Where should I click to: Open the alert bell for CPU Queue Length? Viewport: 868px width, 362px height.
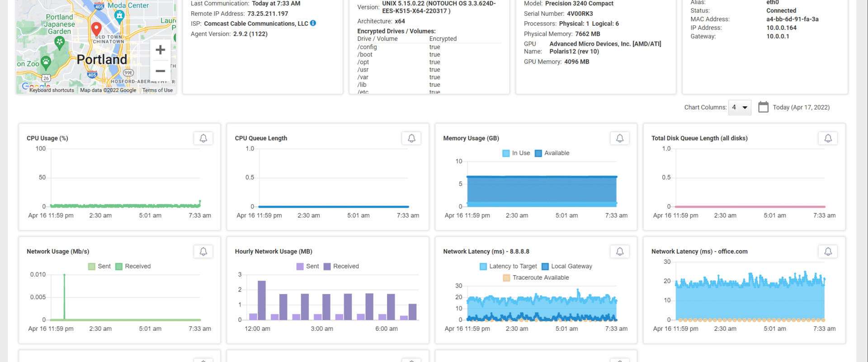[411, 138]
